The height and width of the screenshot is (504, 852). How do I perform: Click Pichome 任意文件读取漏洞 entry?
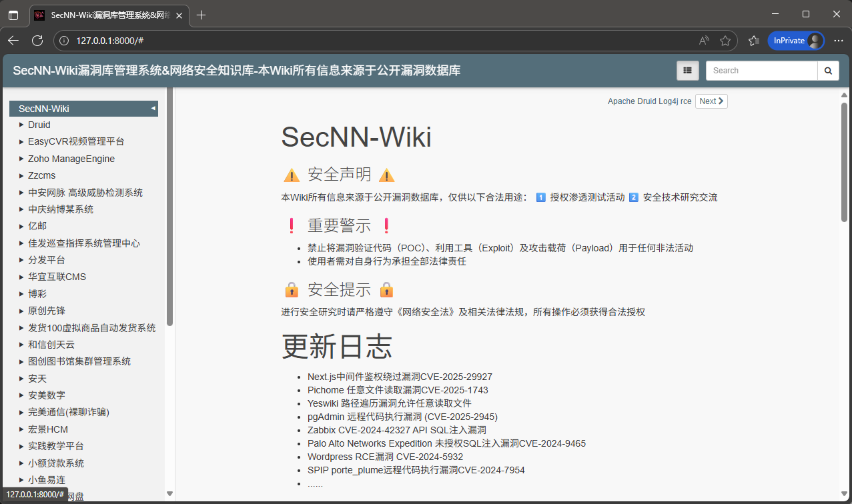pos(398,390)
